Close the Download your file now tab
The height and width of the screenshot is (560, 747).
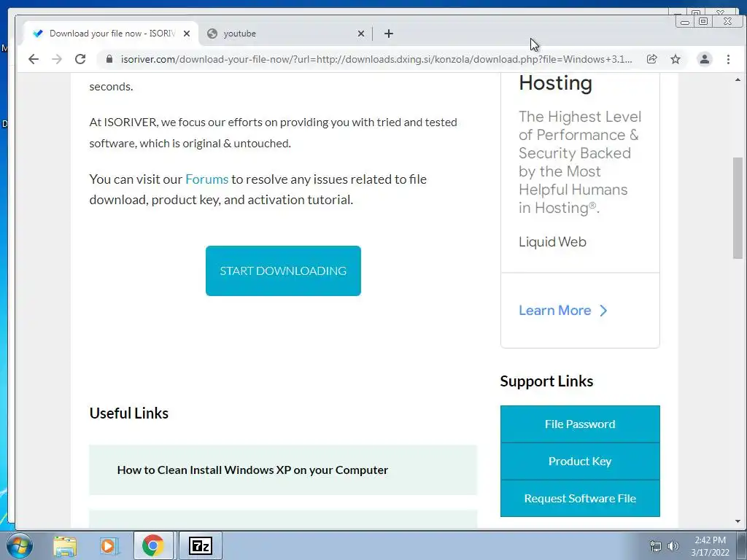point(187,34)
